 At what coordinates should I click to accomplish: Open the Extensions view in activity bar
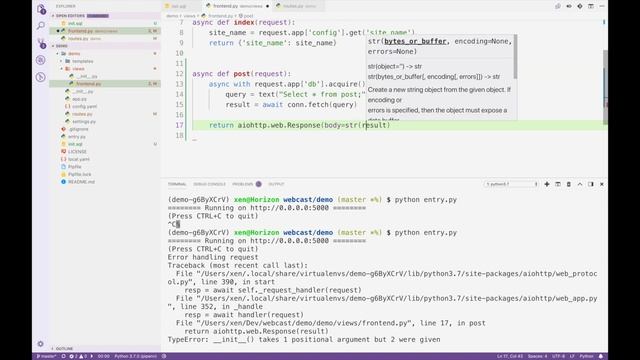[x=41, y=77]
